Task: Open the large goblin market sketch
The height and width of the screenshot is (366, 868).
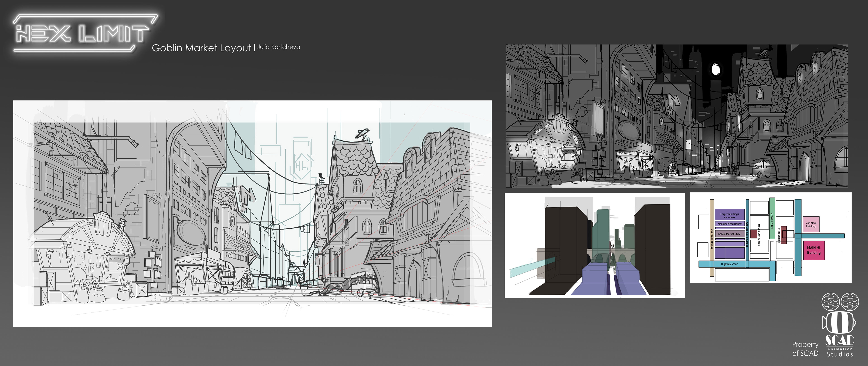Action: (252, 213)
